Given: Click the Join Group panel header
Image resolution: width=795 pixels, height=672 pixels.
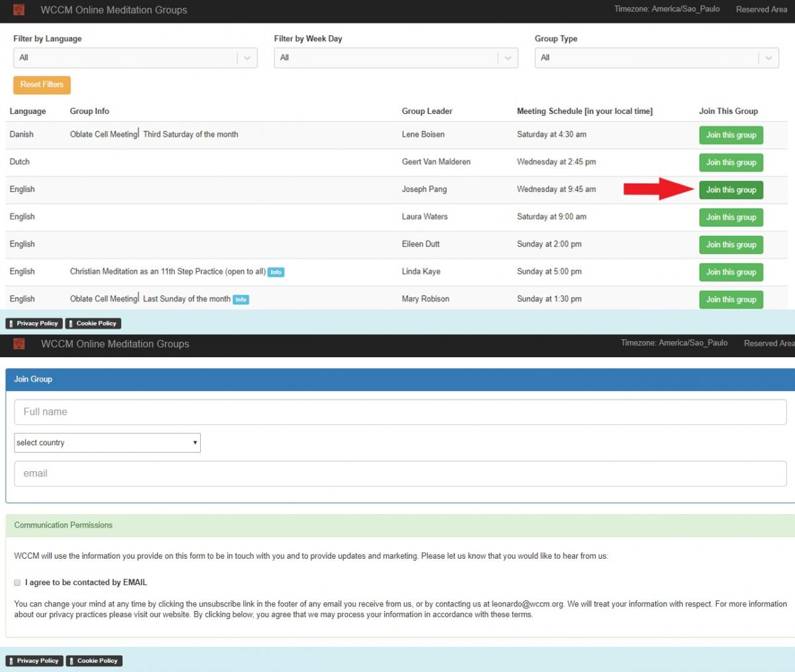Looking at the screenshot, I should click(400, 380).
